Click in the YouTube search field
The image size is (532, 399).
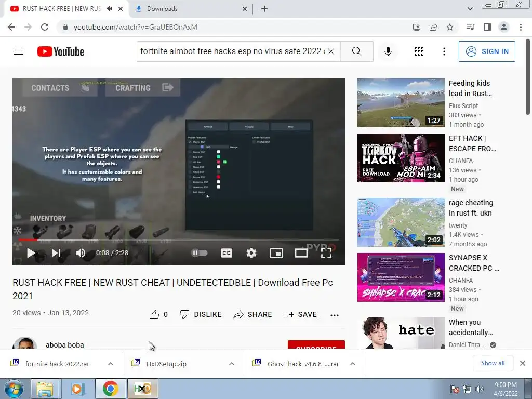pyautogui.click(x=232, y=51)
